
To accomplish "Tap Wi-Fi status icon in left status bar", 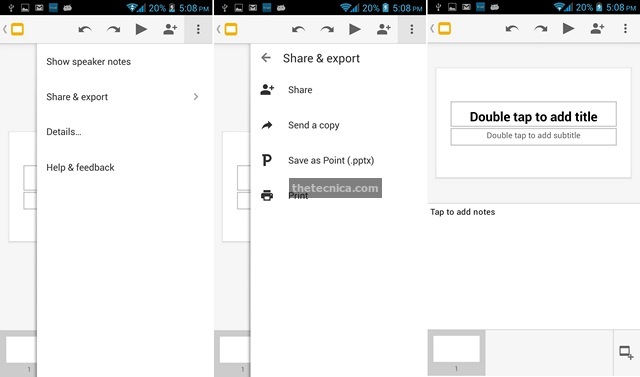I will [131, 7].
